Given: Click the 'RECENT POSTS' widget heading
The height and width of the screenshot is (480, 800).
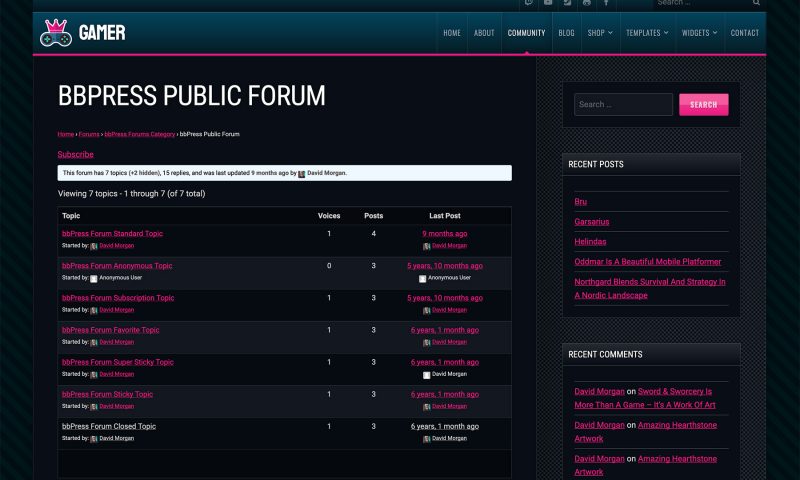Looking at the screenshot, I should 596,164.
